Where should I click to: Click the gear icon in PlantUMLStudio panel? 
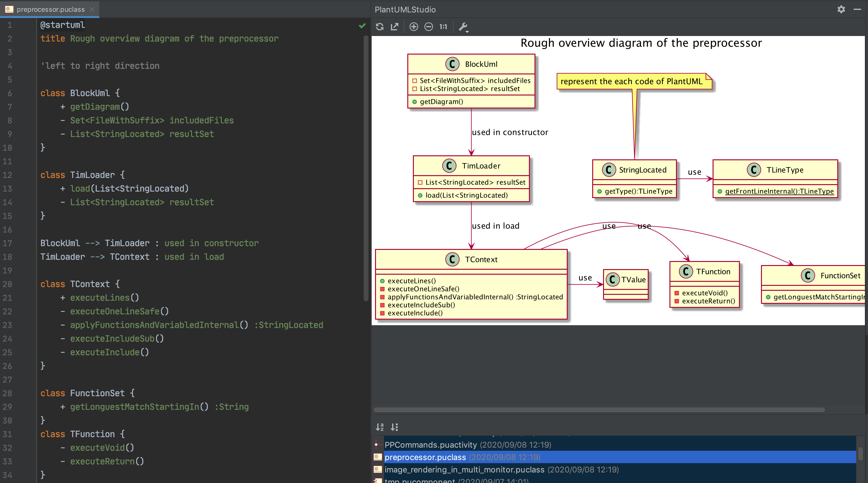[x=841, y=9]
